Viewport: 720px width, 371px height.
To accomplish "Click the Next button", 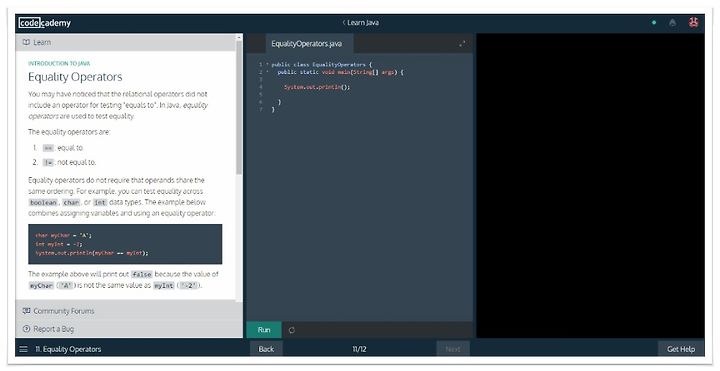I will (x=453, y=349).
